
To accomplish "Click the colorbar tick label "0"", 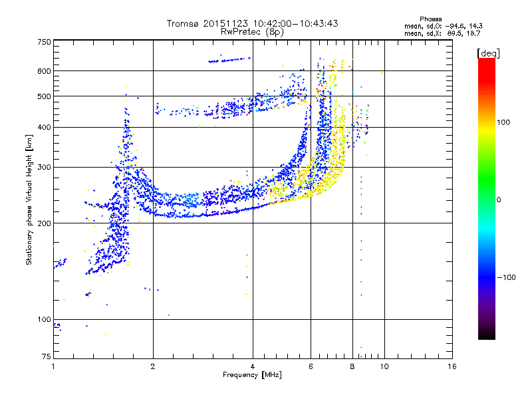I will click(499, 200).
